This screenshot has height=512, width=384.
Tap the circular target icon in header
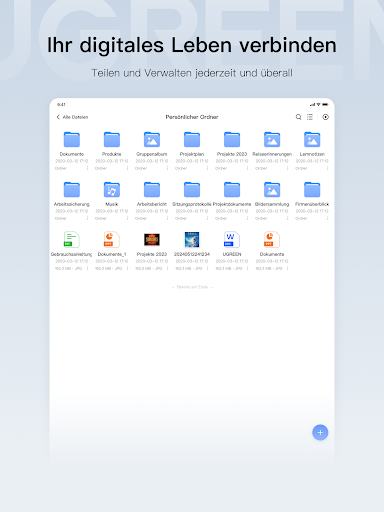click(326, 117)
